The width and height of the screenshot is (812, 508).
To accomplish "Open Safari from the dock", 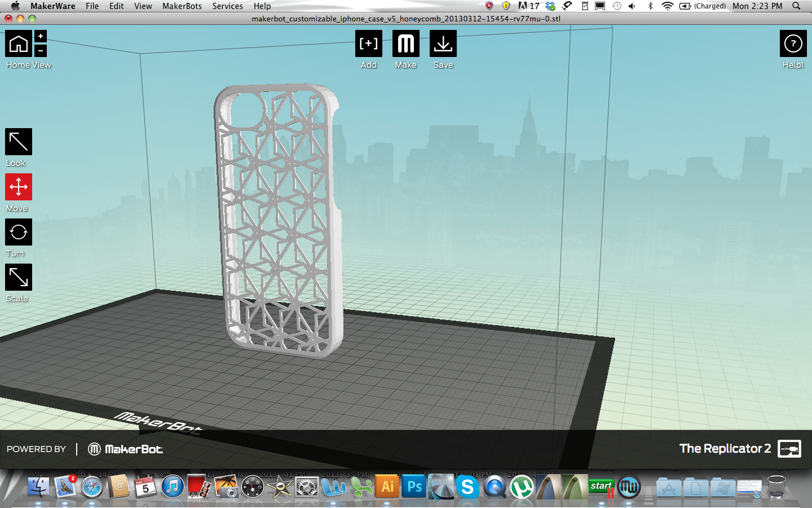I will 92,487.
